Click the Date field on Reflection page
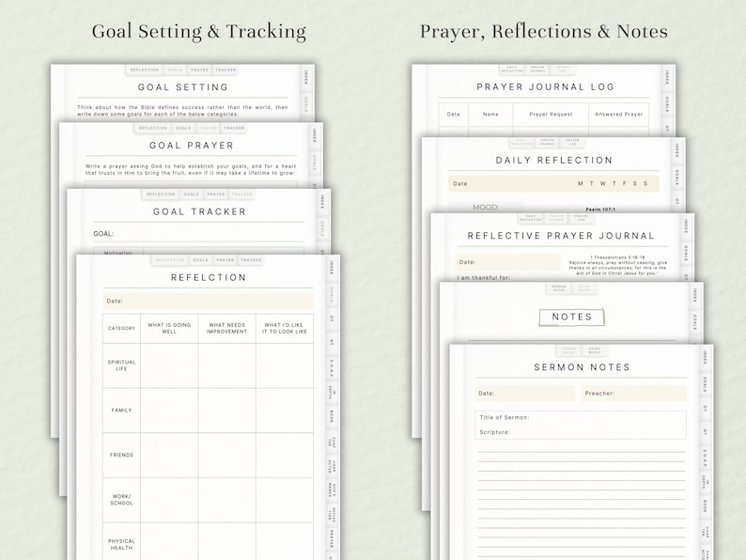 click(208, 301)
